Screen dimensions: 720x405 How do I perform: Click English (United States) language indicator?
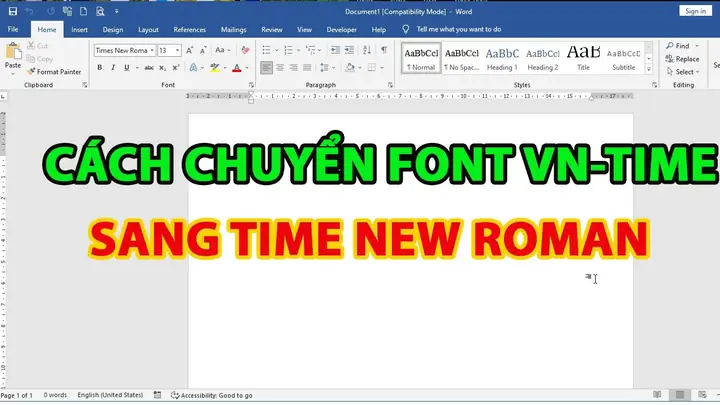110,395
